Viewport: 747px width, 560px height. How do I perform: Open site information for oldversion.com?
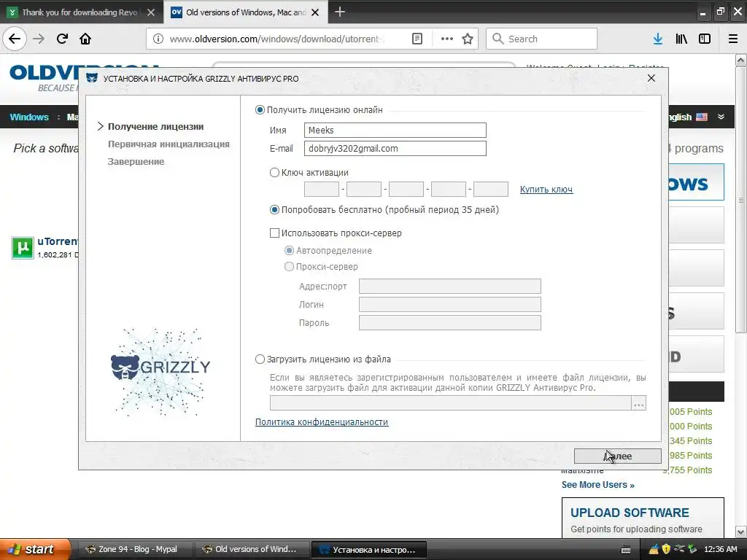tap(158, 39)
